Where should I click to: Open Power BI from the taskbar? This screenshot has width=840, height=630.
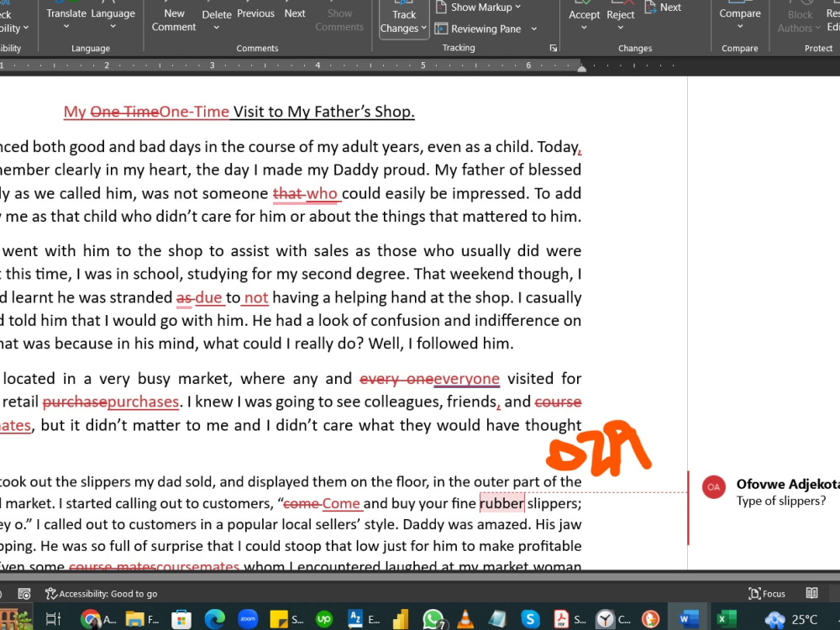click(401, 619)
